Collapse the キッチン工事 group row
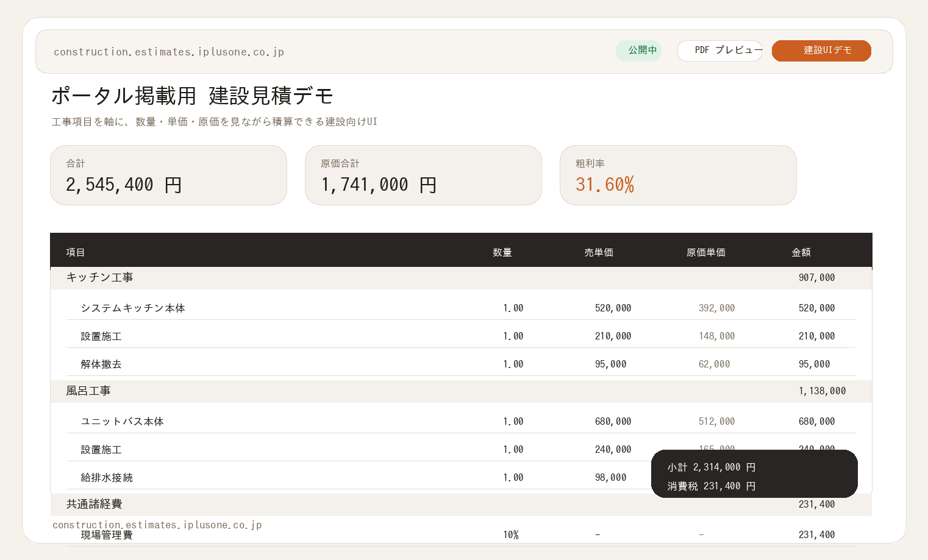The width and height of the screenshot is (928, 560). point(99,278)
